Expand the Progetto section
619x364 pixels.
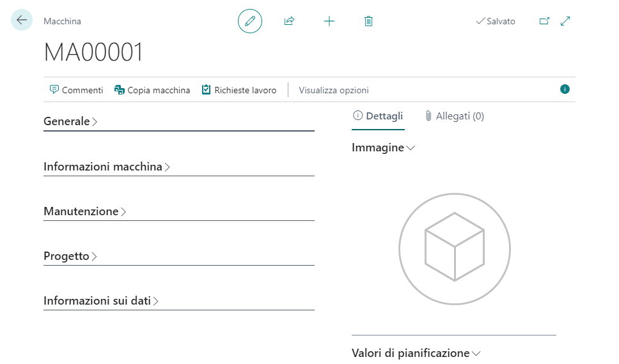click(70, 256)
